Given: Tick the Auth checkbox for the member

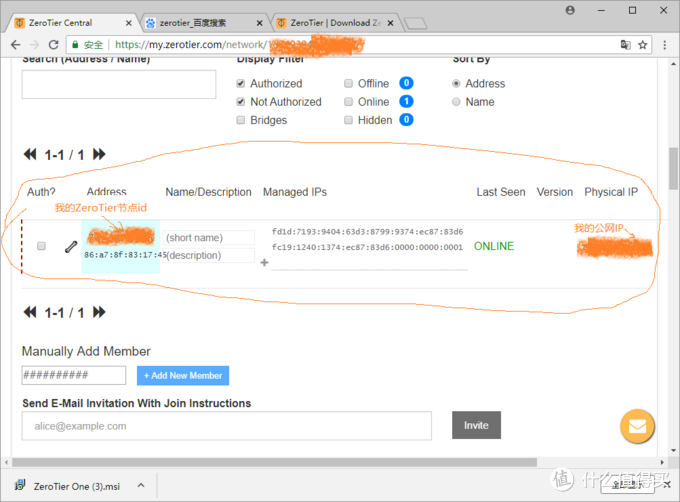Looking at the screenshot, I should tap(41, 246).
